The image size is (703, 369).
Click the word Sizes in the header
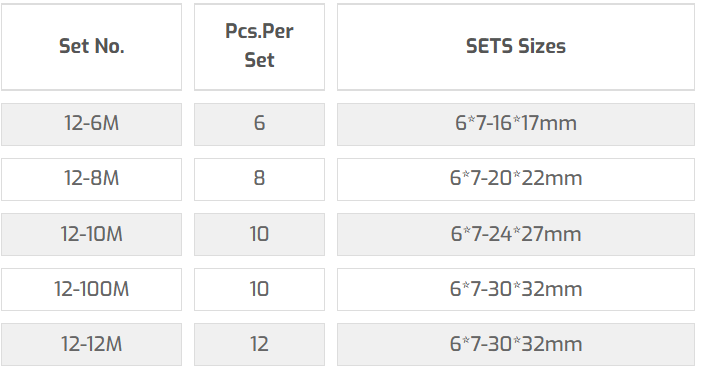542,46
